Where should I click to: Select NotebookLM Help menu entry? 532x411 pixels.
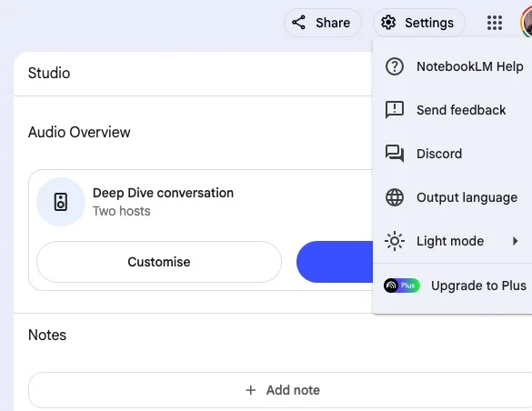[x=453, y=66]
